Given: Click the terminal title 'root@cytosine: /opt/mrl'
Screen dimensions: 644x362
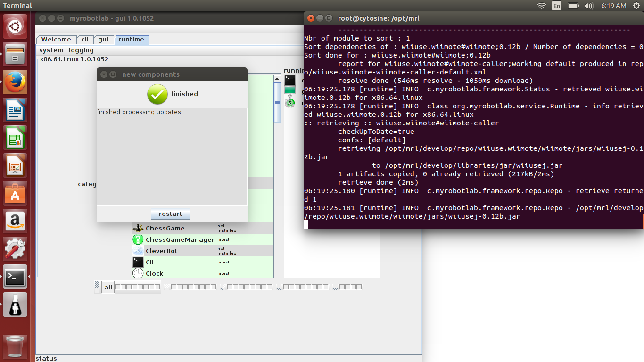Looking at the screenshot, I should (379, 18).
